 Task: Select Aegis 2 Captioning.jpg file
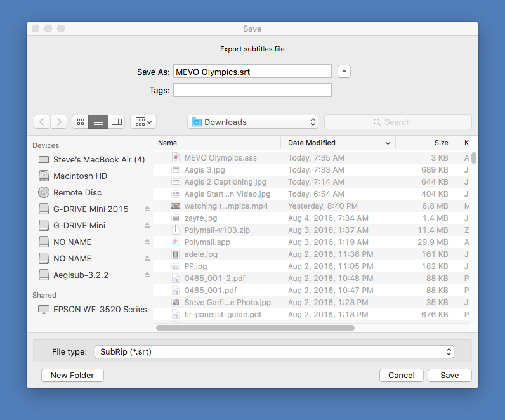(312, 182)
